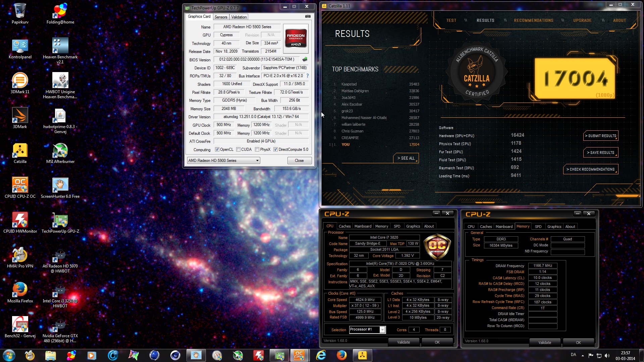Image resolution: width=644 pixels, height=362 pixels.
Task: Launch the CPUID HWMonitor desktop shortcut
Action: click(x=20, y=223)
